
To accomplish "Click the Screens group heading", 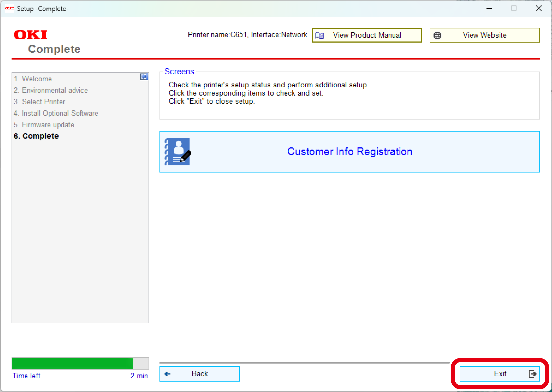I will pyautogui.click(x=179, y=71).
